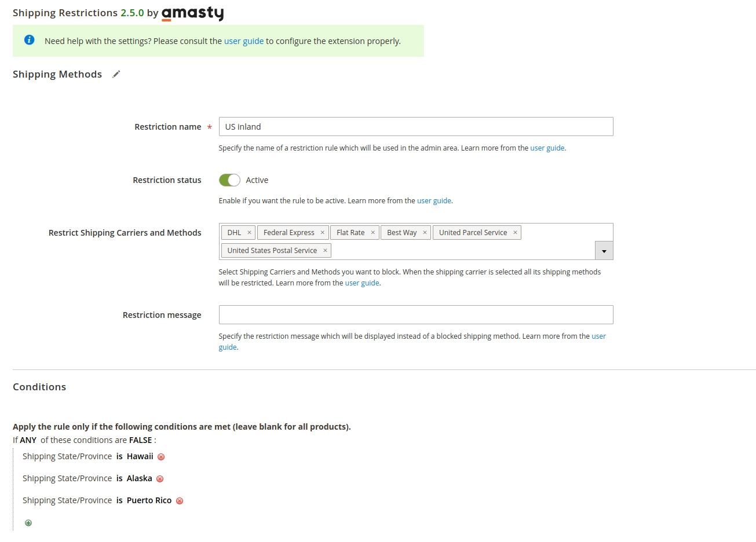Change the FALSE condition value
This screenshot has height=542, width=756.
[x=141, y=440]
